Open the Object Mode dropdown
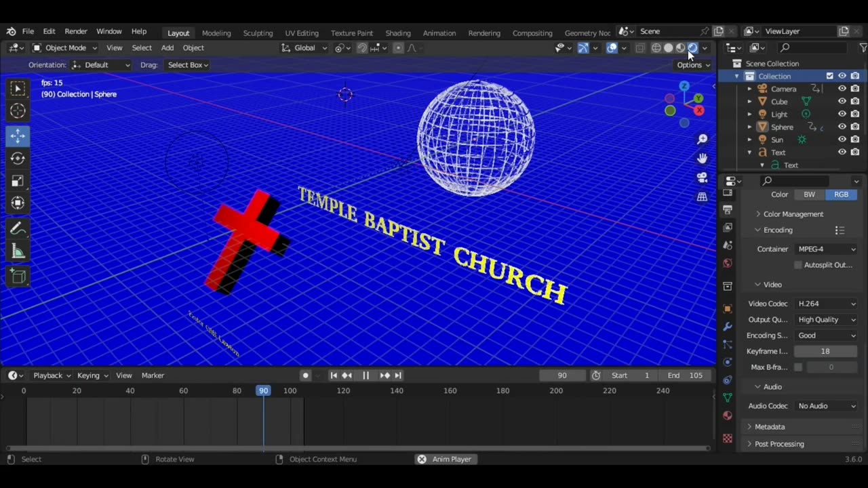868x488 pixels. 65,48
